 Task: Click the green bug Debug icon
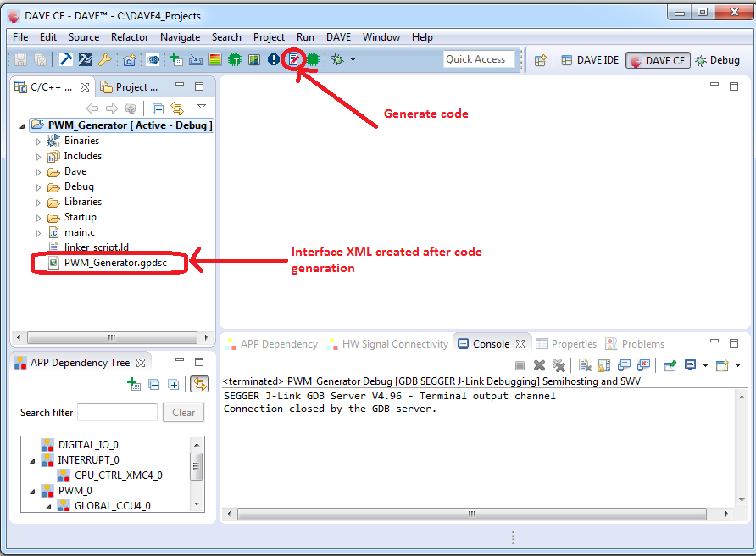click(337, 59)
